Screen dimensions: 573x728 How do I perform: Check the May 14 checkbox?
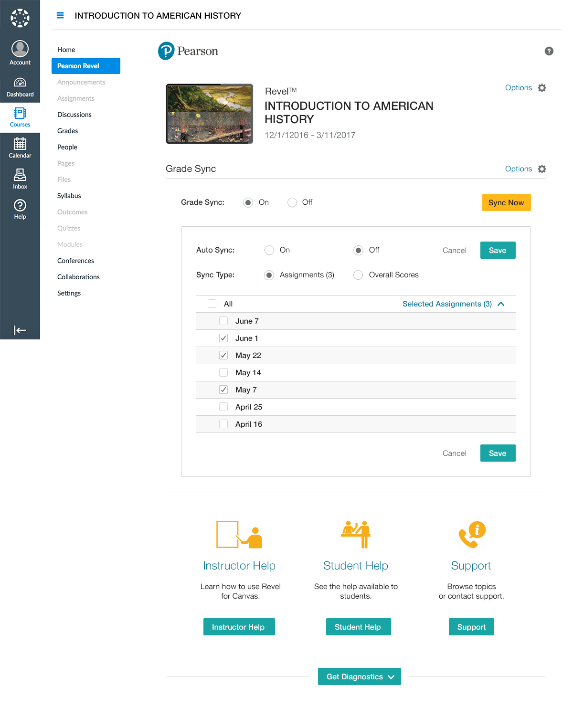[x=223, y=372]
